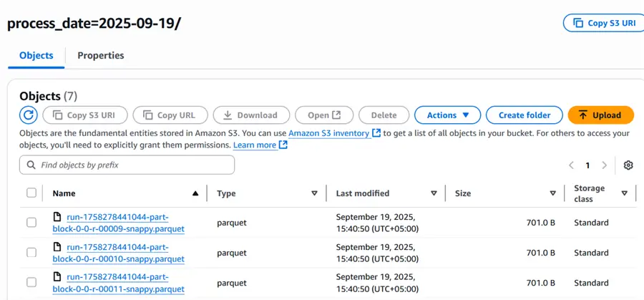644x300 pixels.
Task: Go to previous page arrow
Action: (x=571, y=165)
